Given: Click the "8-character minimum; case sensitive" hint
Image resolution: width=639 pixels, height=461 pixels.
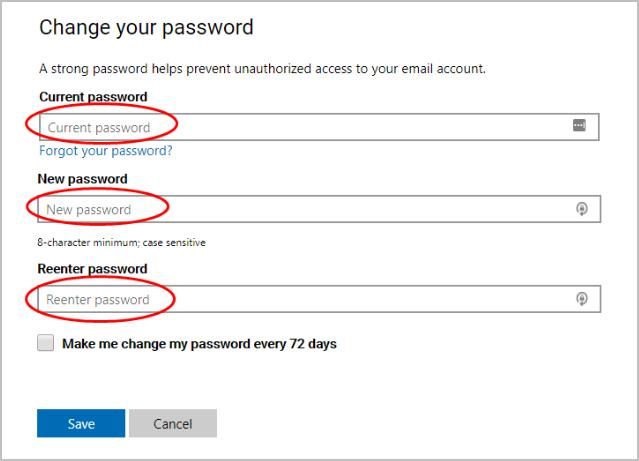Looking at the screenshot, I should pyautogui.click(x=121, y=242).
